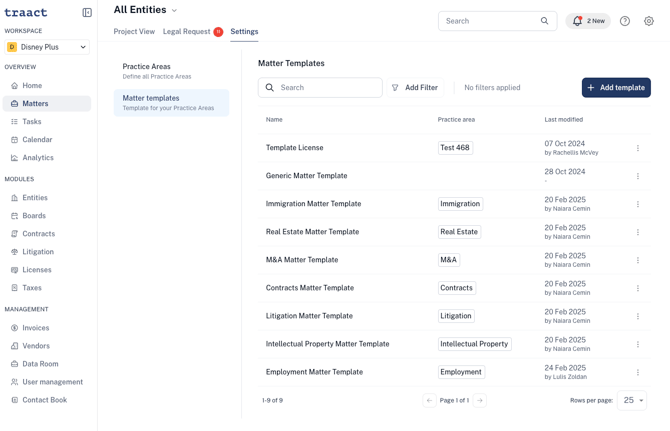This screenshot has width=670, height=431.
Task: Click the Add Filter button
Action: coord(415,88)
